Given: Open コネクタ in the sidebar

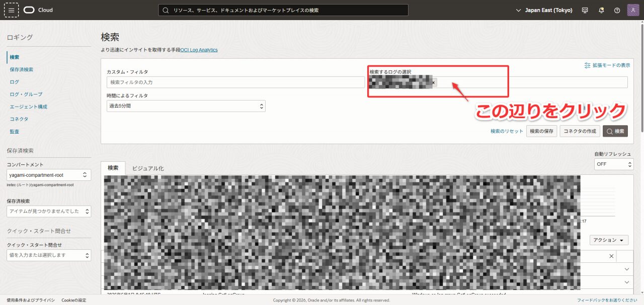Looking at the screenshot, I should click(x=19, y=119).
